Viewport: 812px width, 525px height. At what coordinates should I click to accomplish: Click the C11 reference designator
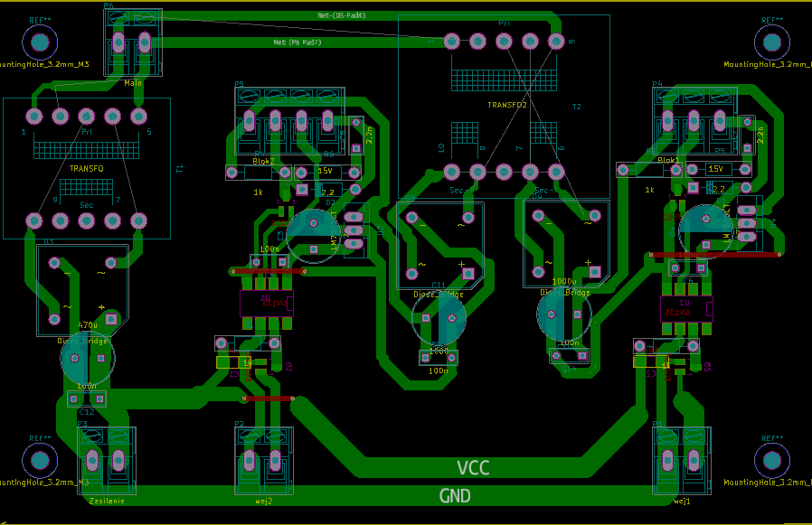pos(439,286)
